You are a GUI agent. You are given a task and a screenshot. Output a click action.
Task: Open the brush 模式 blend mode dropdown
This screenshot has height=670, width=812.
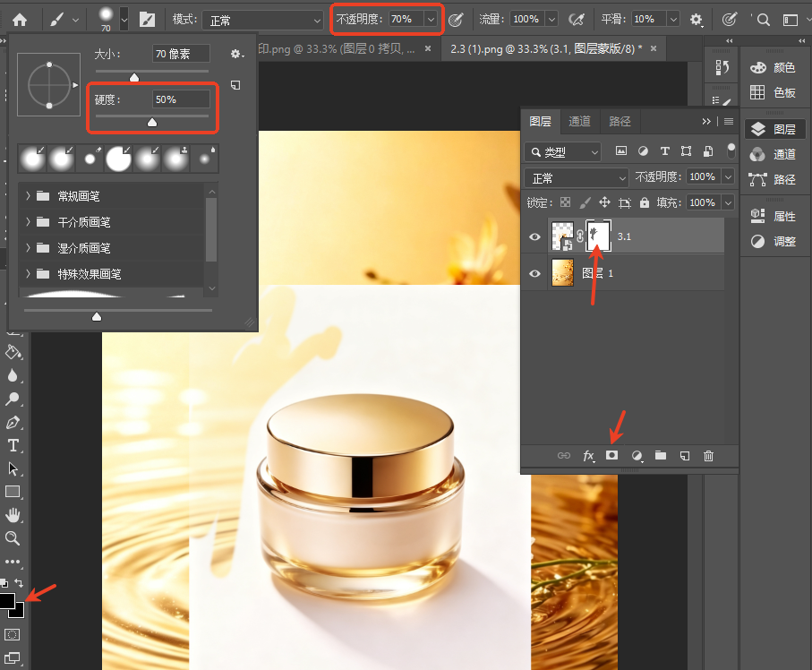pyautogui.click(x=262, y=21)
